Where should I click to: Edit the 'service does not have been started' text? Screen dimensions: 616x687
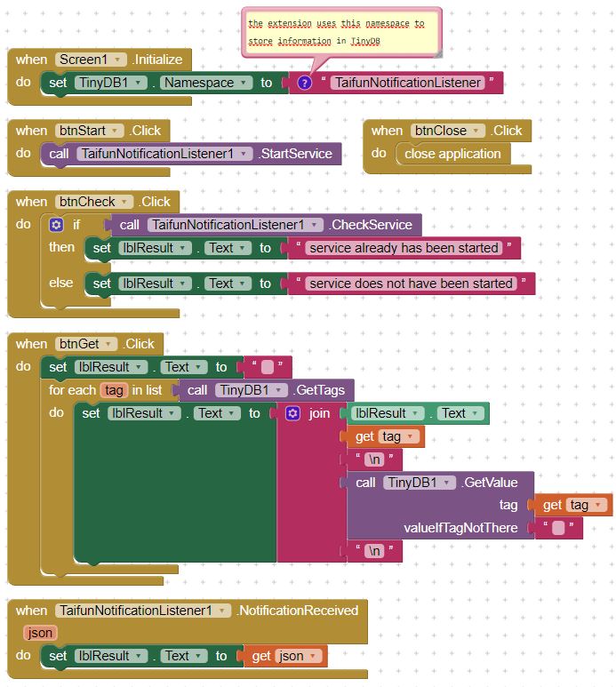411,284
